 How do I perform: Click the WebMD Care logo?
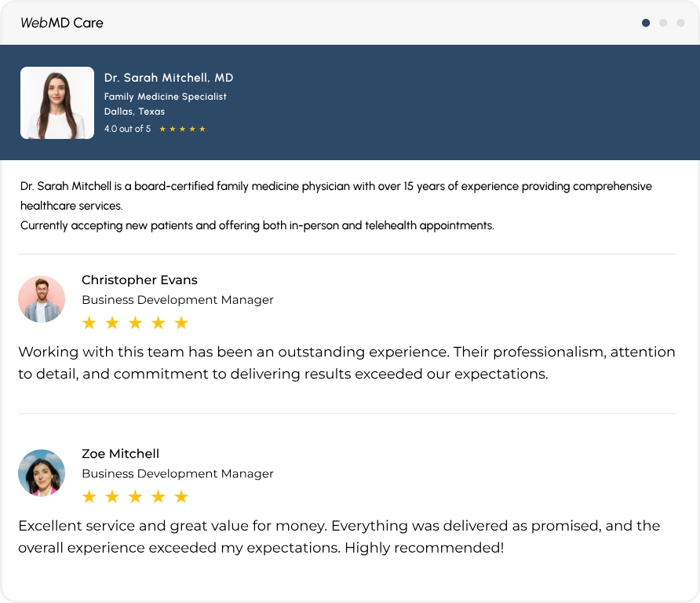pos(62,23)
